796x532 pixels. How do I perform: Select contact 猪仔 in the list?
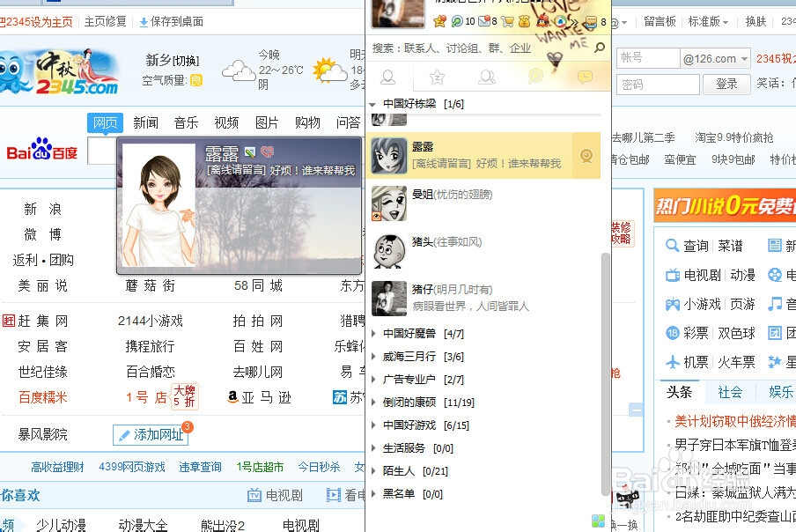click(483, 298)
